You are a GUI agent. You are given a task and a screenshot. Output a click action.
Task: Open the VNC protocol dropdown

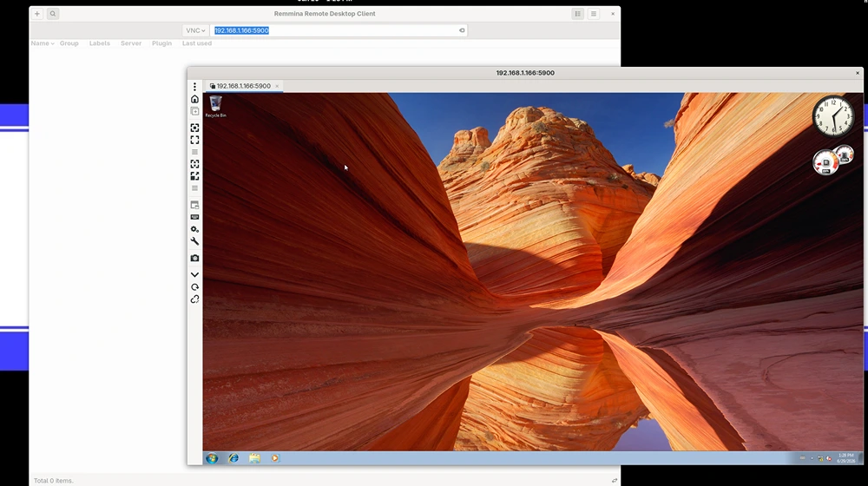[195, 30]
